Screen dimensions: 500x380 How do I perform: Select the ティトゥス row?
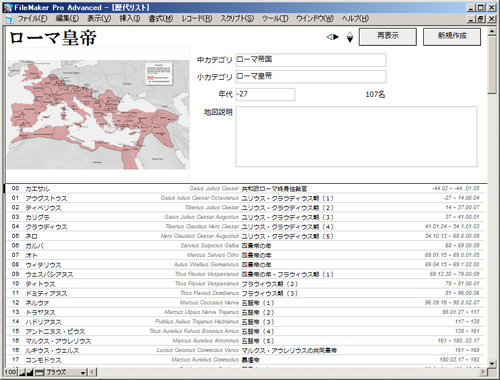coord(246,284)
